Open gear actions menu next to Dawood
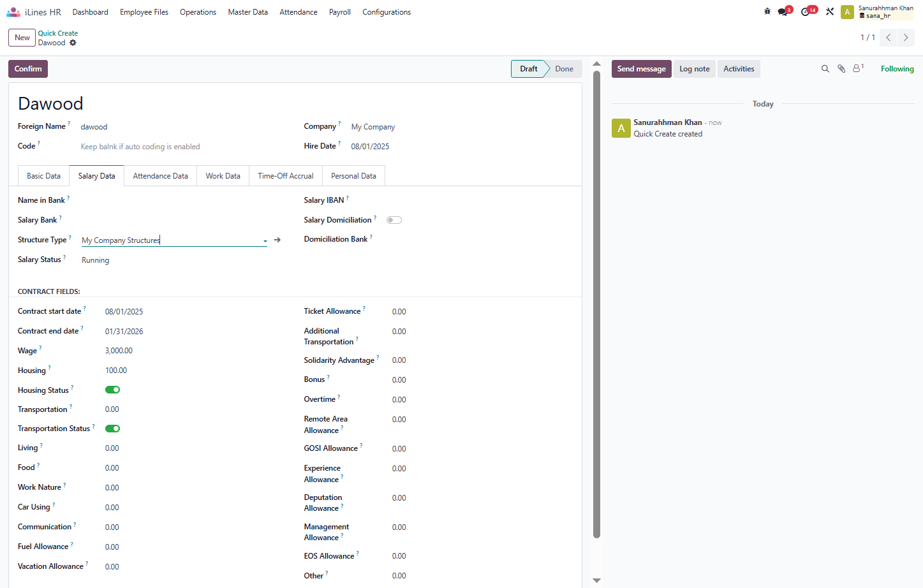The width and height of the screenshot is (923, 588). point(73,43)
